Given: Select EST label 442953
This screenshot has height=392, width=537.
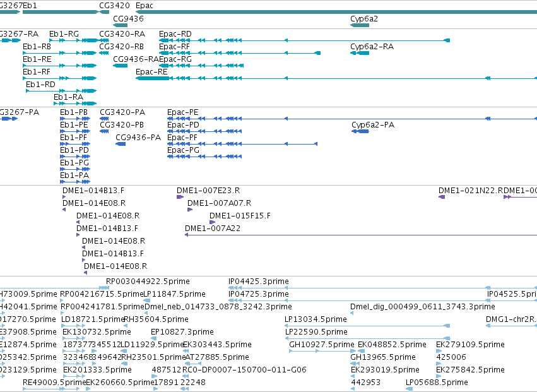Looking at the screenshot, I should [366, 383].
